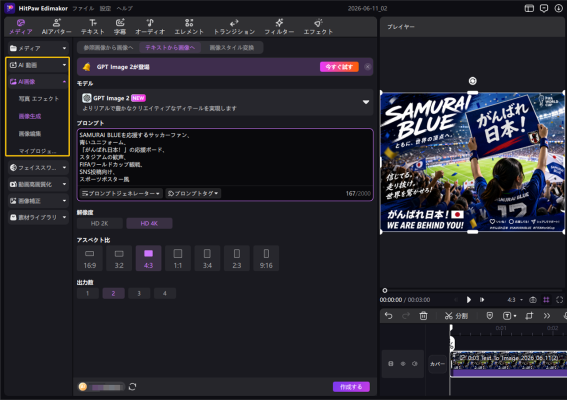Toggle track visibility eye icon
The width and height of the screenshot is (567, 400).
[x=403, y=364]
